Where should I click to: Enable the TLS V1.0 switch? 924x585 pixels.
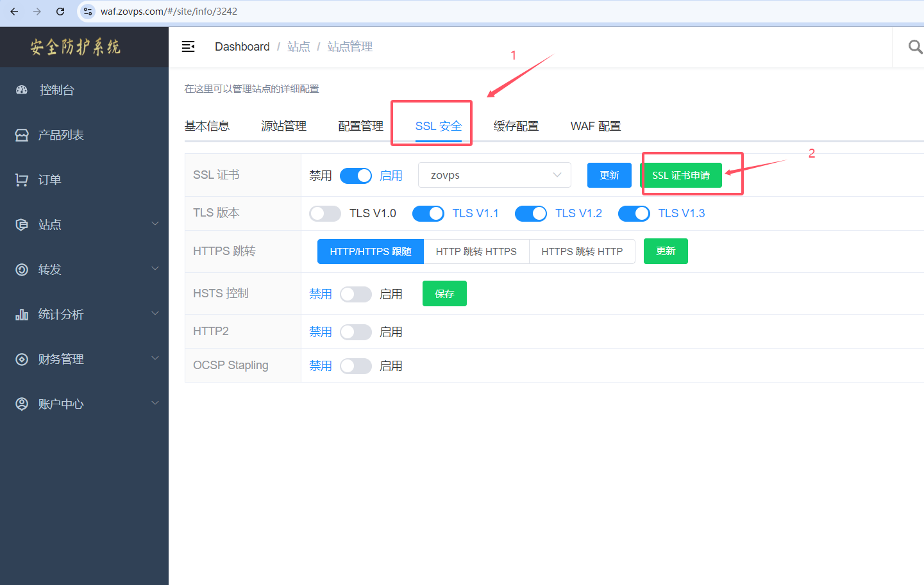tap(325, 213)
